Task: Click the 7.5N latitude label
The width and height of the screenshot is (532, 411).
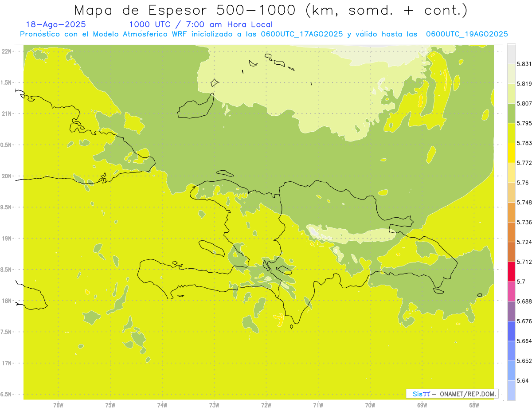Action: [x=6, y=332]
